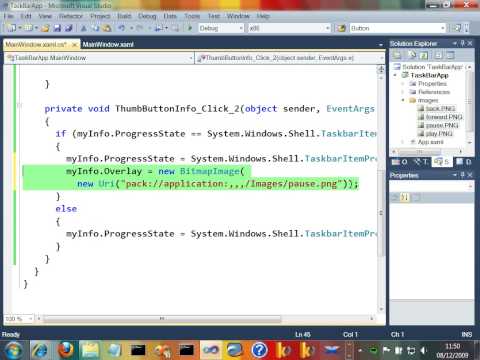Click the Save icon in toolbar
The width and height of the screenshot is (480, 360).
57,28
